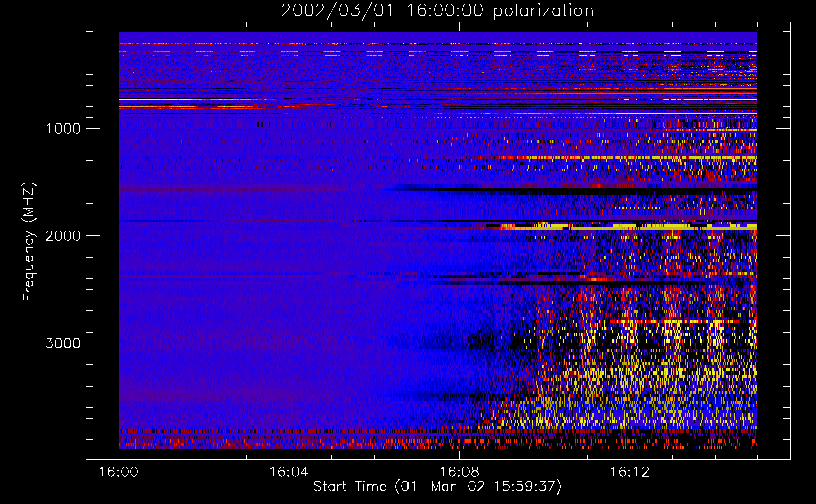This screenshot has width=816, height=504.
Task: Click the 16:08 time axis label
Action: coord(459,472)
